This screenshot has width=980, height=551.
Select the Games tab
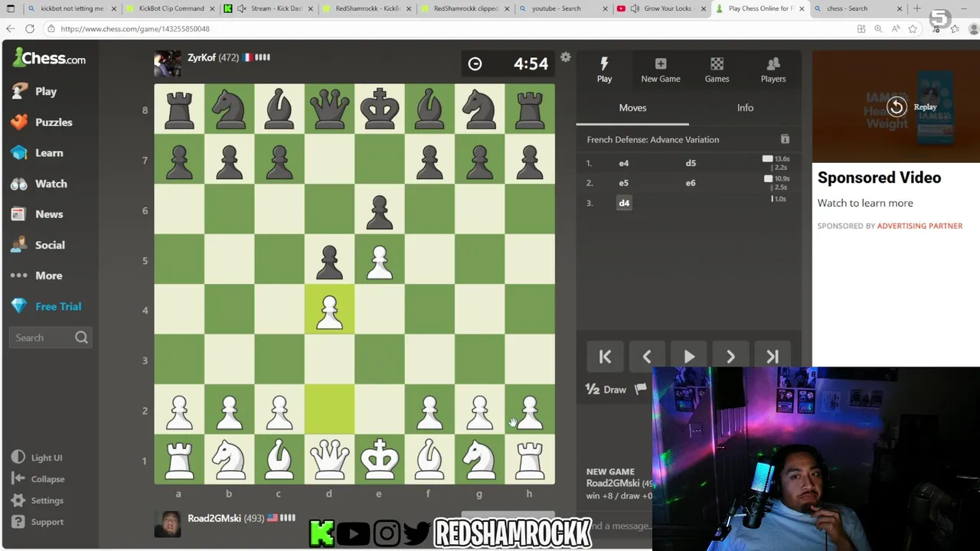point(717,69)
